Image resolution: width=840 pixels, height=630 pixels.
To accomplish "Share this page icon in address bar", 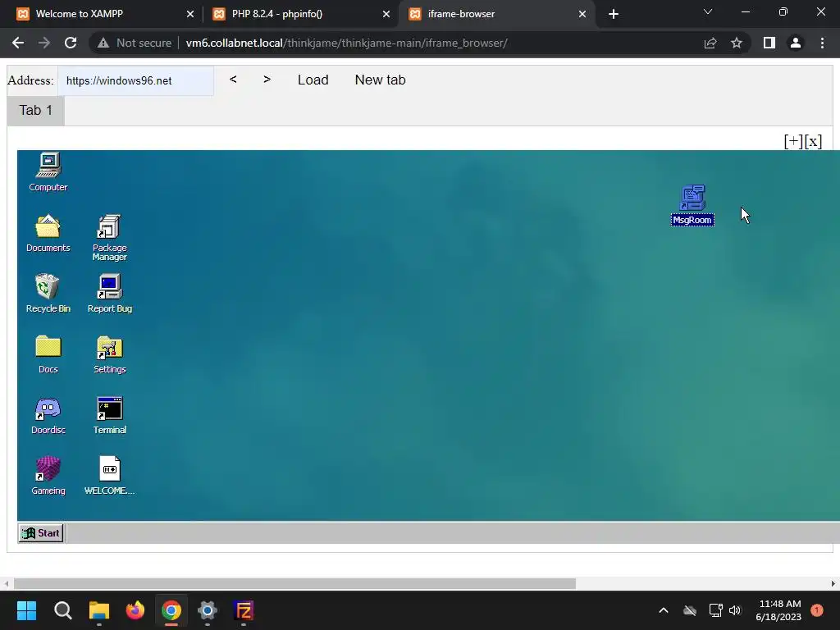I will (x=710, y=43).
